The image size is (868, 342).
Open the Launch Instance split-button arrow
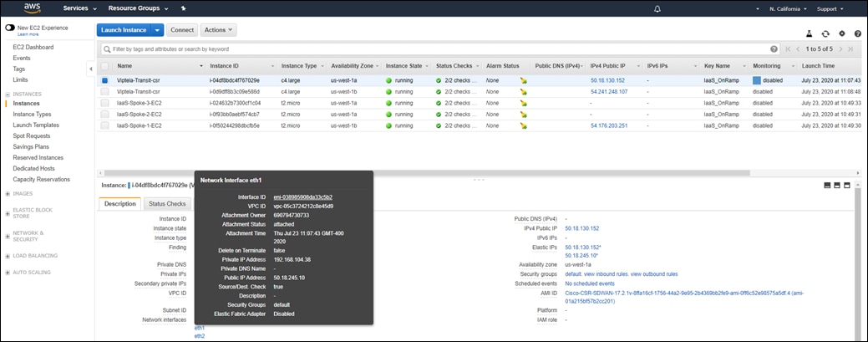coord(158,30)
